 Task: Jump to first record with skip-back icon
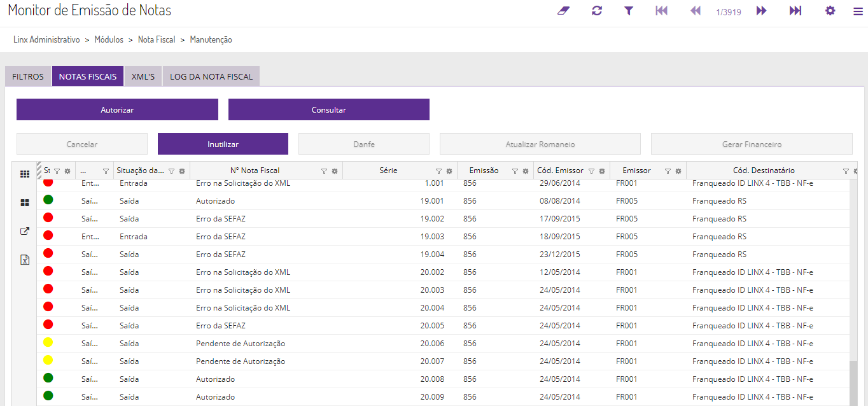click(662, 11)
